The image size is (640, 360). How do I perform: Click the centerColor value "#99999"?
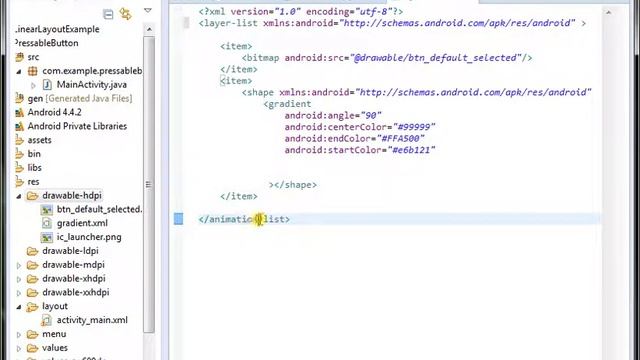pos(414,127)
